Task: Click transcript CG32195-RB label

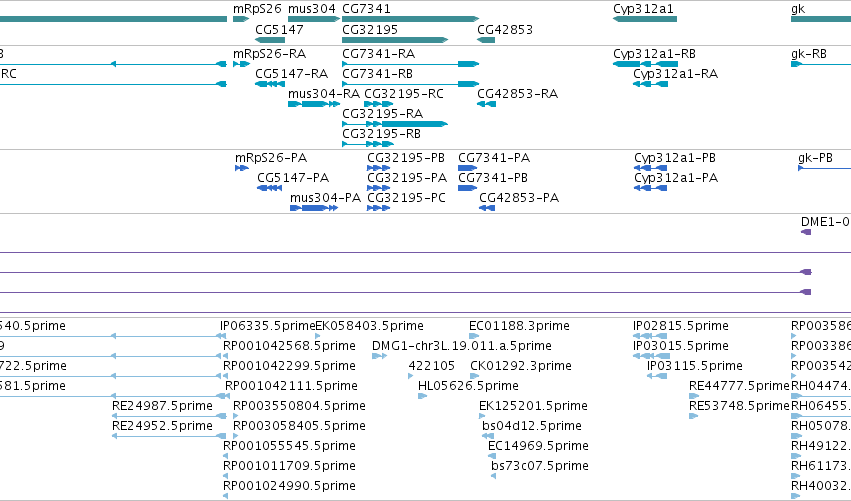Action: point(382,134)
